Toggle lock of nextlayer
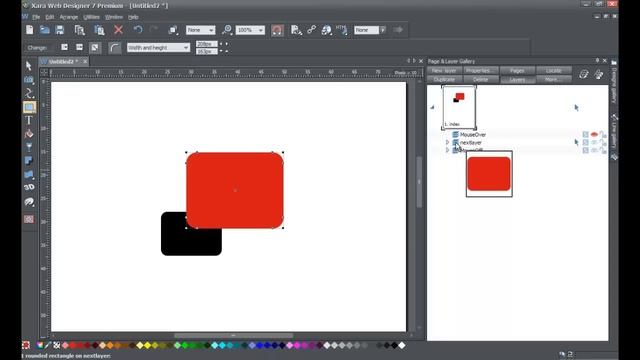Viewport: 640px width, 360px height. point(603,142)
